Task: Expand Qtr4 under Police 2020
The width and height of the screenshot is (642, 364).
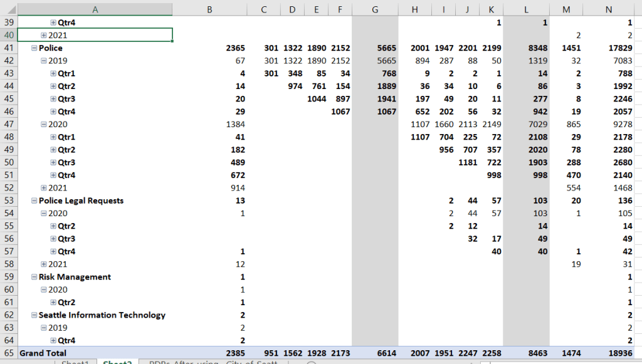Action: (53, 175)
